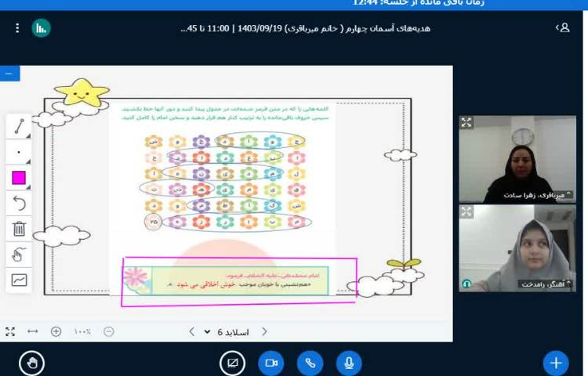This screenshot has height=376, width=588.
Task: Toggle screen sharing button
Action: 232,363
